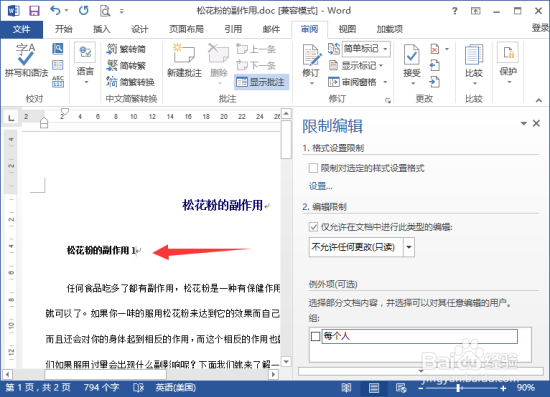This screenshot has width=550, height=397.
Task: Collapse the ribbon with the up arrow
Action: [538, 101]
